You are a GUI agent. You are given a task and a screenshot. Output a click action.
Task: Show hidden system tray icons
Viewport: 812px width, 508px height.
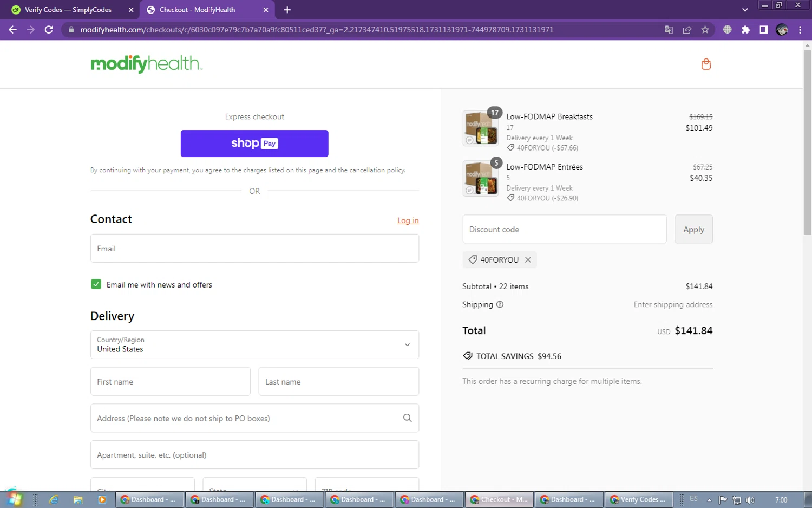[709, 500]
